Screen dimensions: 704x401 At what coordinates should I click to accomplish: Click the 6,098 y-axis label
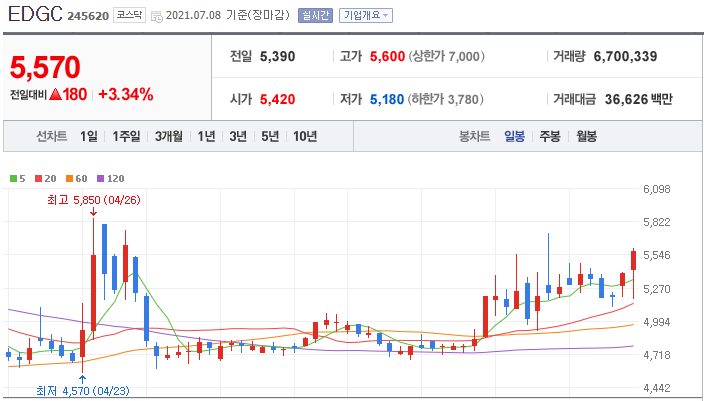click(657, 189)
